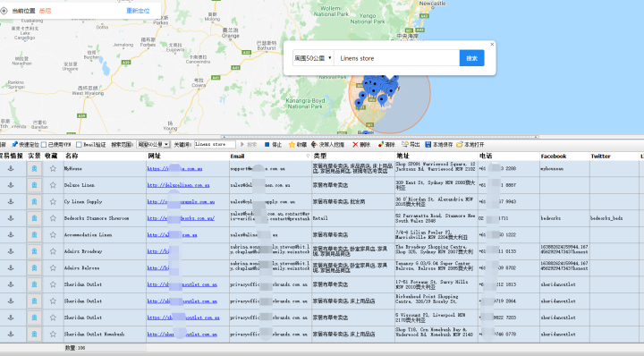Click star toggle for Sheridan Outlet Homebush

(x=53, y=335)
